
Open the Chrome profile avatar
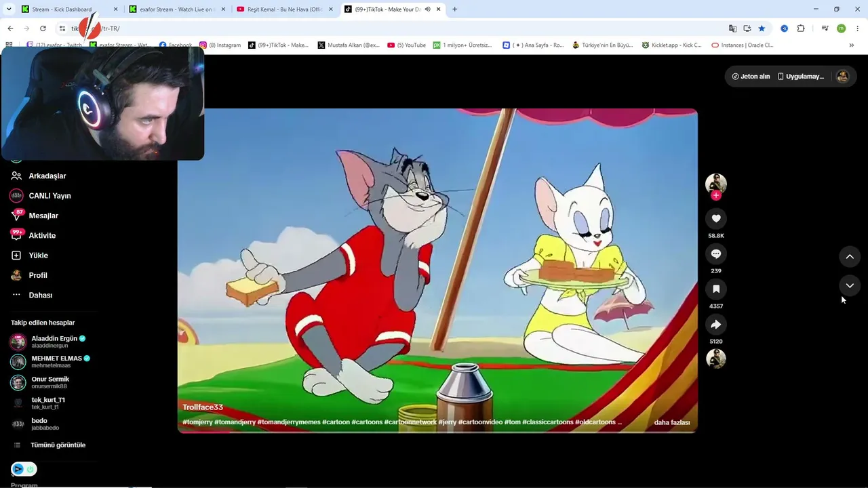click(x=841, y=28)
